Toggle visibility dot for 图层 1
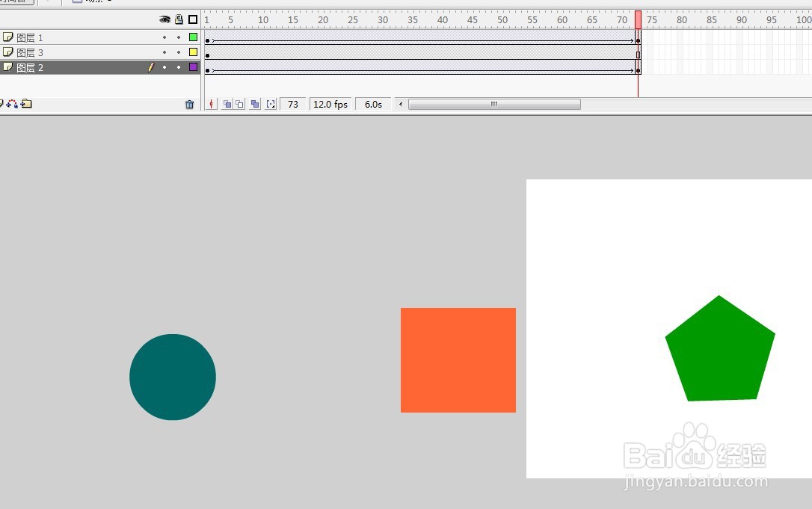Screen dimensions: 812x509 pyautogui.click(x=164, y=37)
